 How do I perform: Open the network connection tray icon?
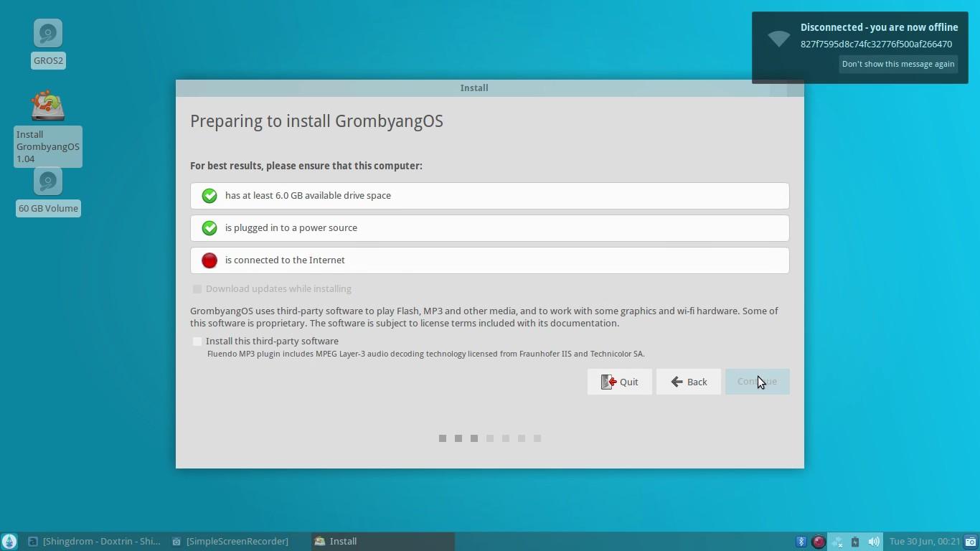click(x=837, y=542)
